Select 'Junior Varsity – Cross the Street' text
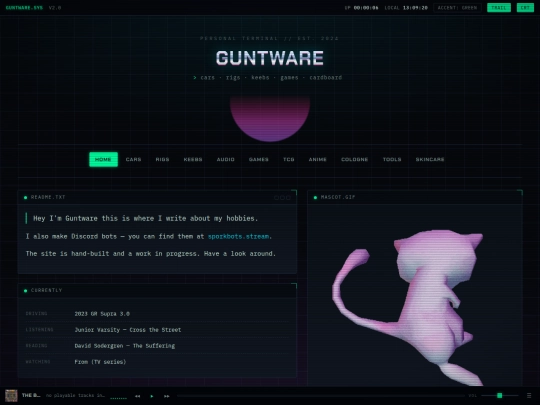This screenshot has height=405, width=540. pyautogui.click(x=128, y=330)
